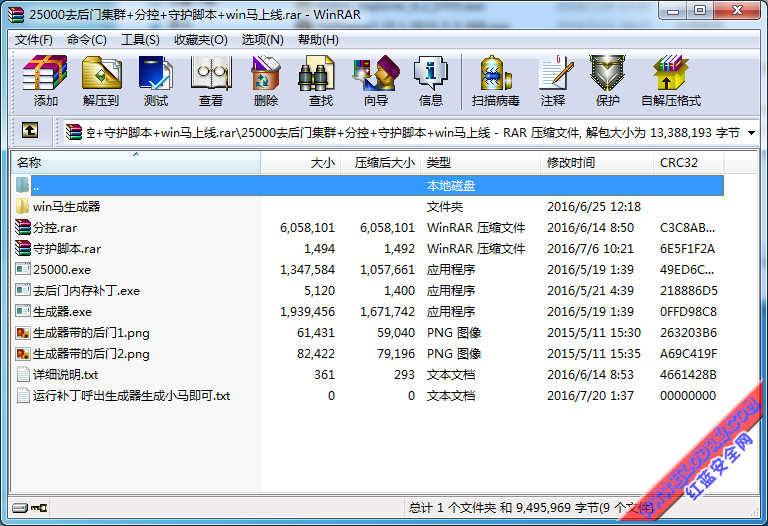The width and height of the screenshot is (768, 526).
Task: Click the CRC32 value 6E5F1F2A
Action: click(x=687, y=249)
